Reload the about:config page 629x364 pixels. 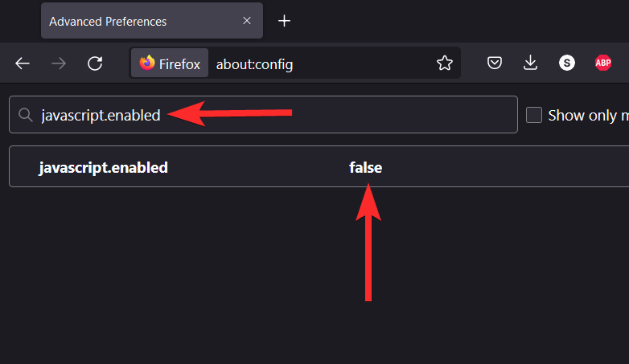tap(95, 63)
